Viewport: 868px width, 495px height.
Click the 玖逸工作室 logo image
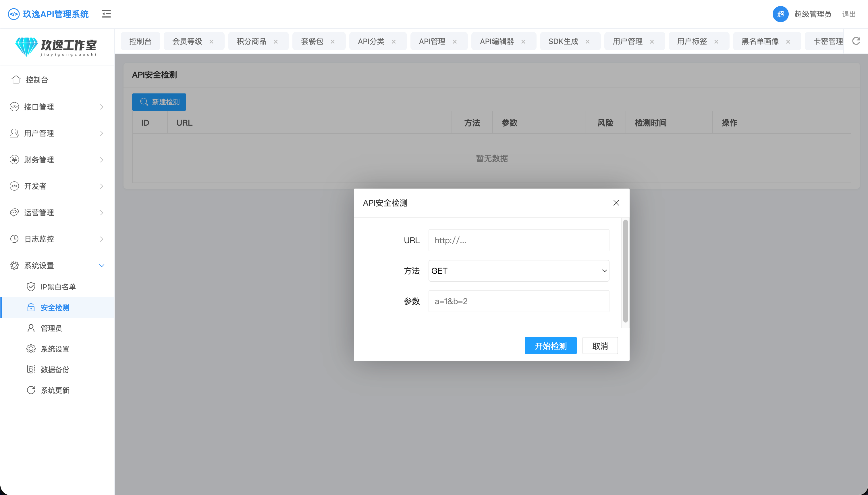coord(56,47)
